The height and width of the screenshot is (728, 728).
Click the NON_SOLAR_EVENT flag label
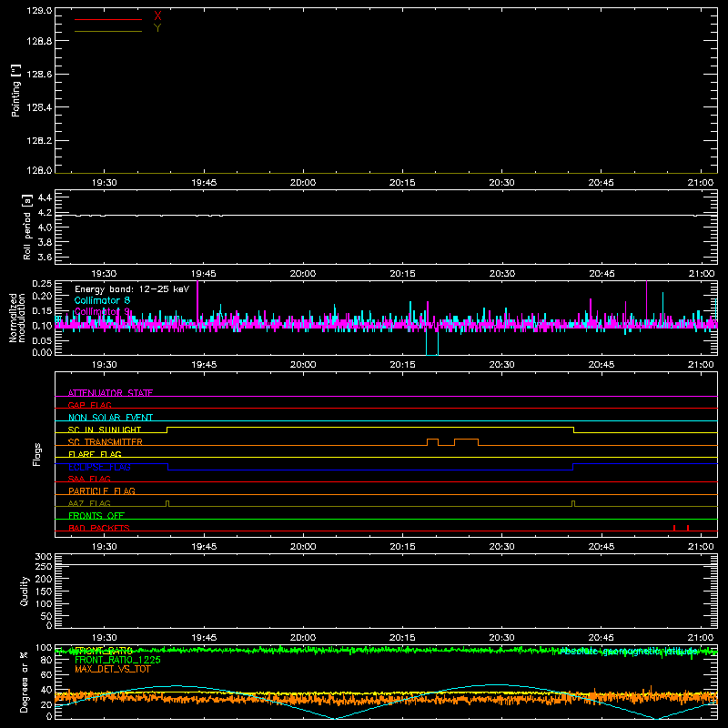click(110, 418)
